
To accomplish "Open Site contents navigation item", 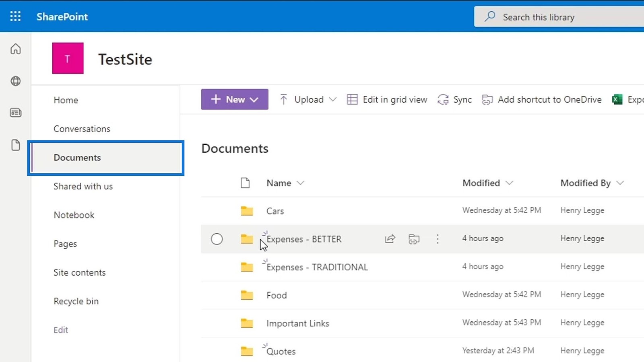I will [x=80, y=272].
